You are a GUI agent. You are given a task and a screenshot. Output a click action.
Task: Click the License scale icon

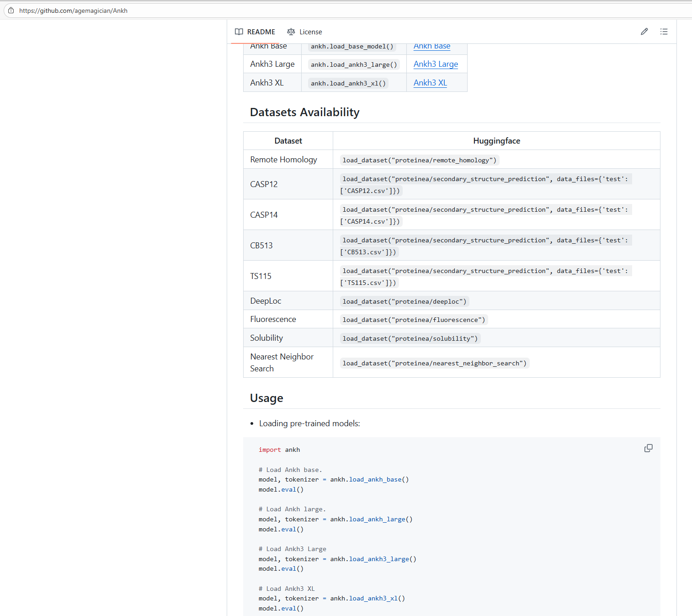point(291,32)
